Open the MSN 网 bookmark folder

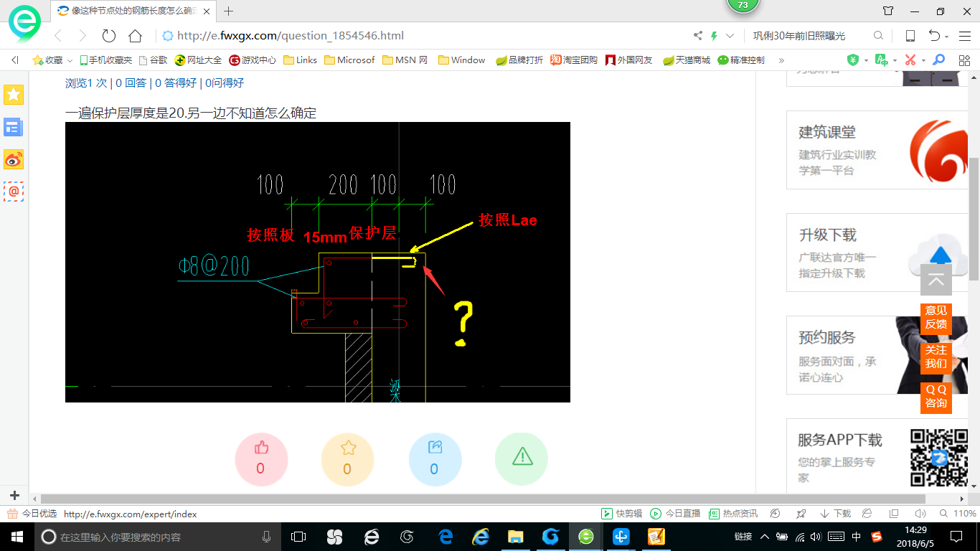pos(405,60)
